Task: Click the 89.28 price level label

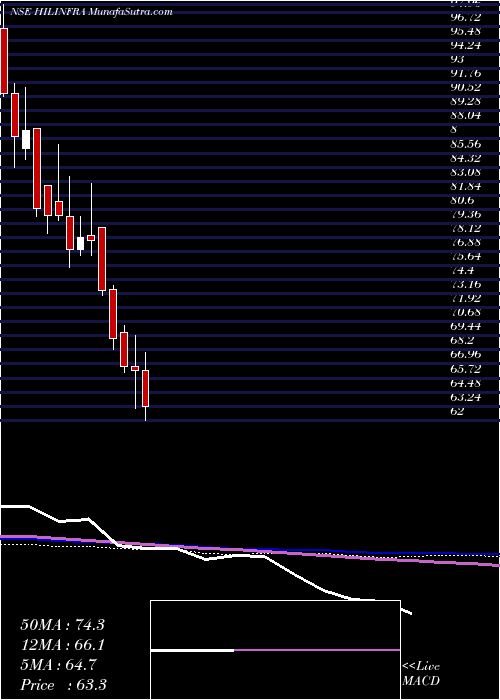Action: coord(466,101)
